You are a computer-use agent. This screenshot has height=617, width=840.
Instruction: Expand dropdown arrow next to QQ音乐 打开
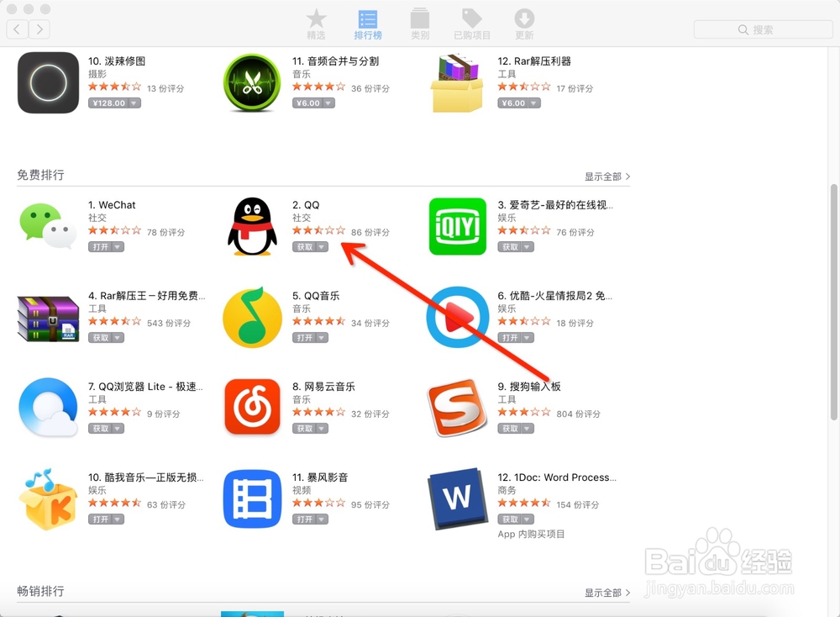322,338
